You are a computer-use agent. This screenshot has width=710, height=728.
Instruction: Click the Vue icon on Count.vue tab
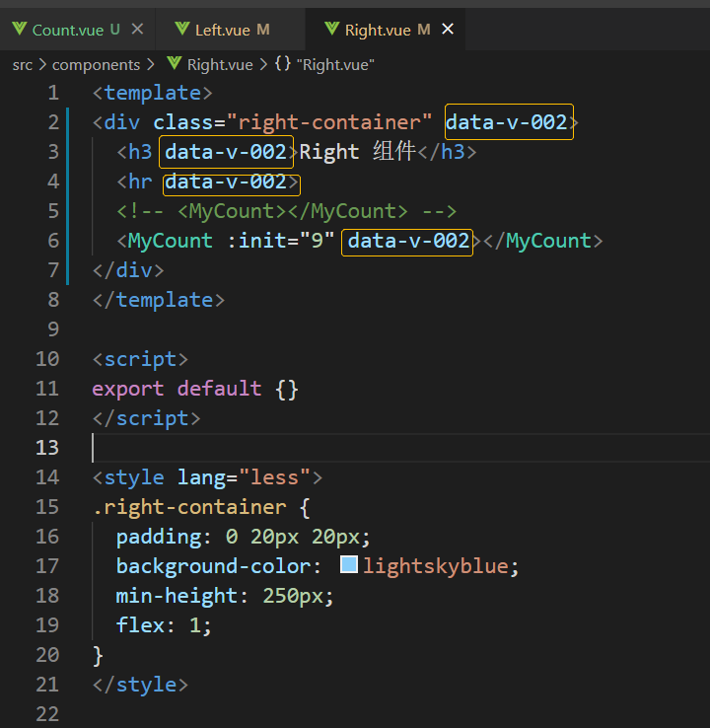coord(19,30)
